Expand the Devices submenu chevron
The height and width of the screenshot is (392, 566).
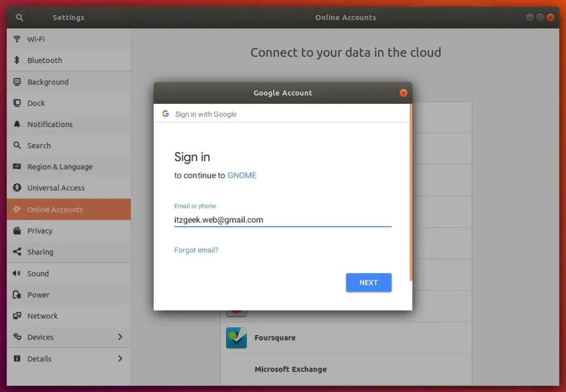(x=120, y=337)
